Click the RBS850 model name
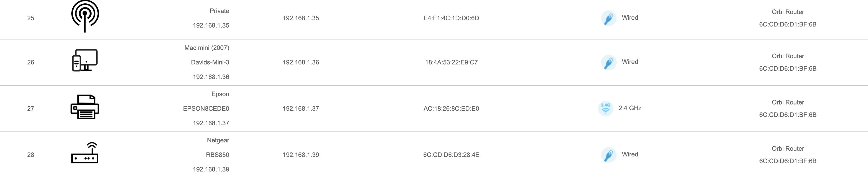This screenshot has width=868, height=185. click(x=217, y=155)
